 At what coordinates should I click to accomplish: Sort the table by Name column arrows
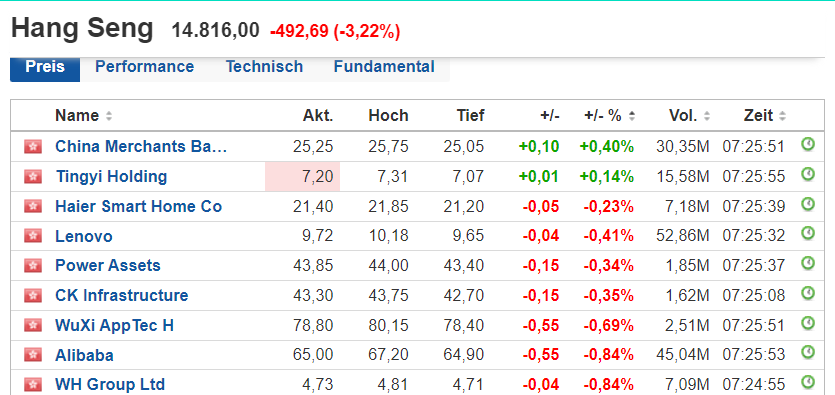point(109,116)
